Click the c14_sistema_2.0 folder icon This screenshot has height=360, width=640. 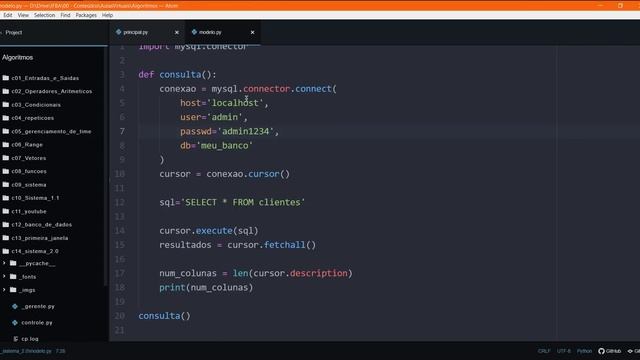pos(6,251)
